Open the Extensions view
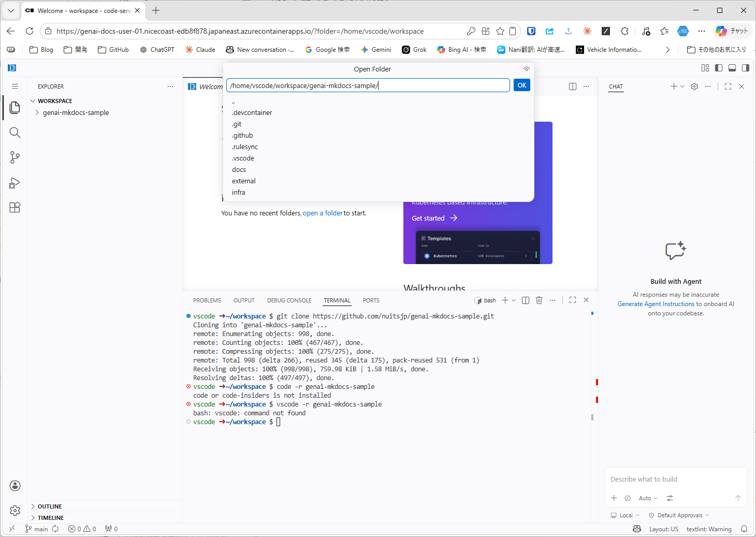The width and height of the screenshot is (756, 537). point(15,208)
